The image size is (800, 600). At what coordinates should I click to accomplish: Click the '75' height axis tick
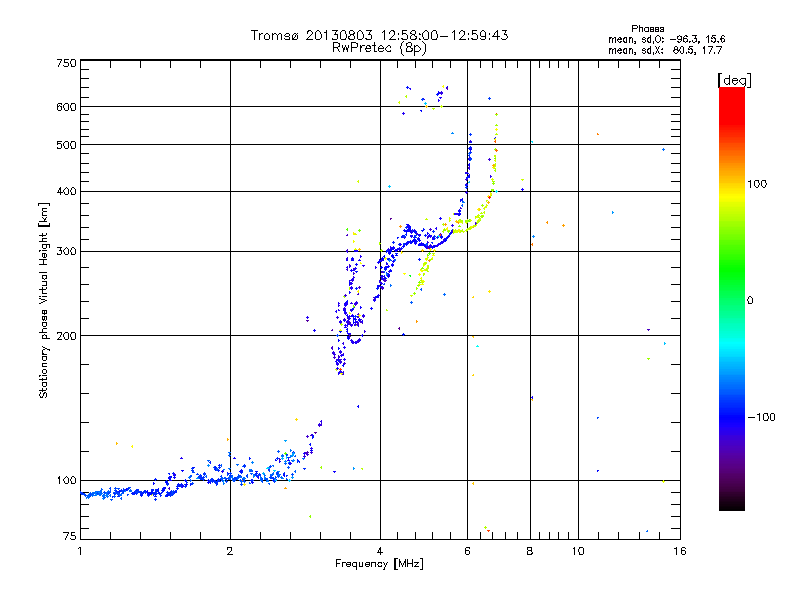coord(70,536)
